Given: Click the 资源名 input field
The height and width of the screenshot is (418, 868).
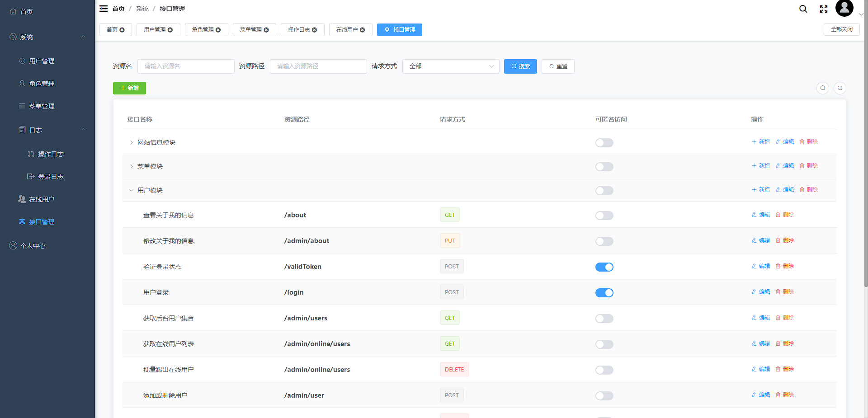Looking at the screenshot, I should pyautogui.click(x=185, y=66).
